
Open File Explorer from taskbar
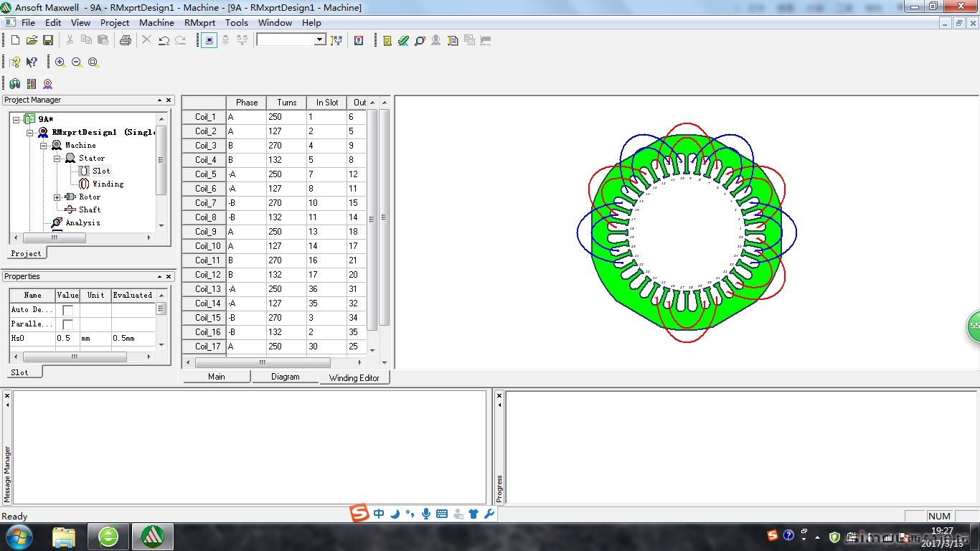pyautogui.click(x=65, y=537)
